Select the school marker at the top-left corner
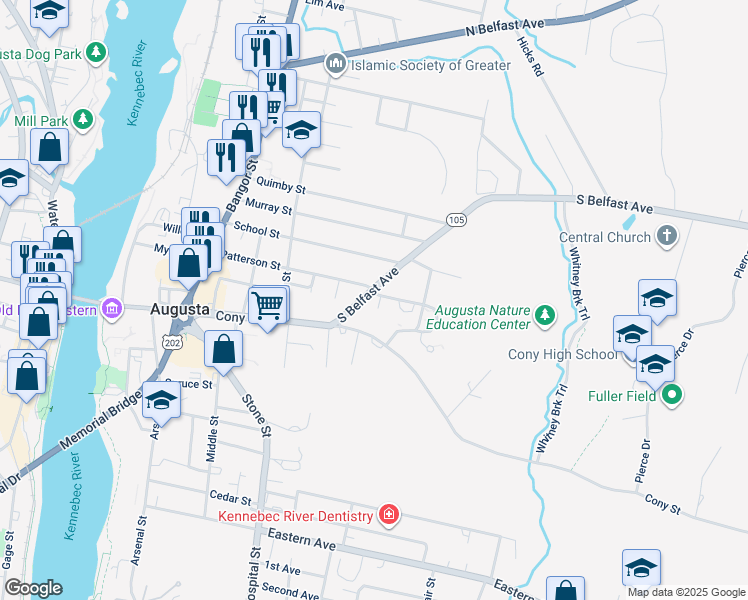 point(49,14)
